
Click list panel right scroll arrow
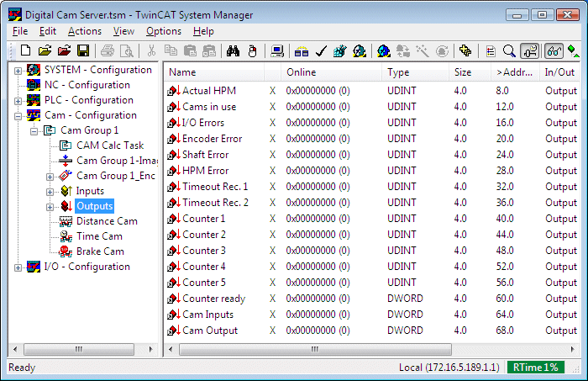pos(572,350)
